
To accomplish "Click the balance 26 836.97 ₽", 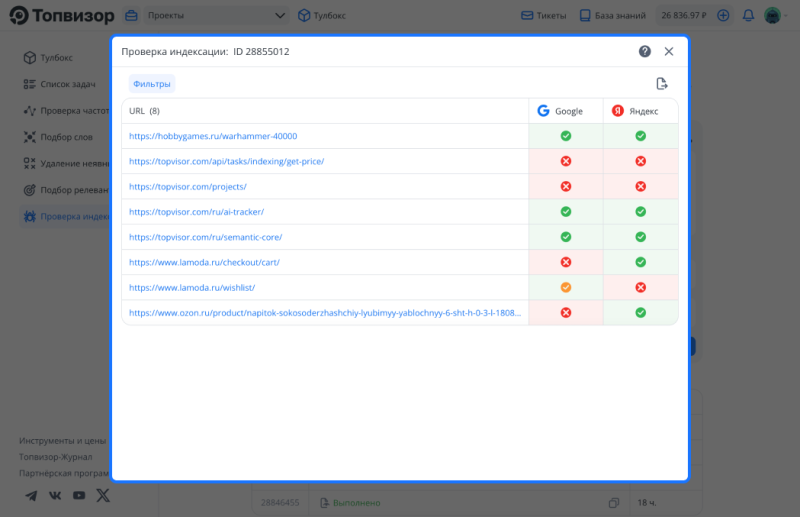I will coord(684,15).
